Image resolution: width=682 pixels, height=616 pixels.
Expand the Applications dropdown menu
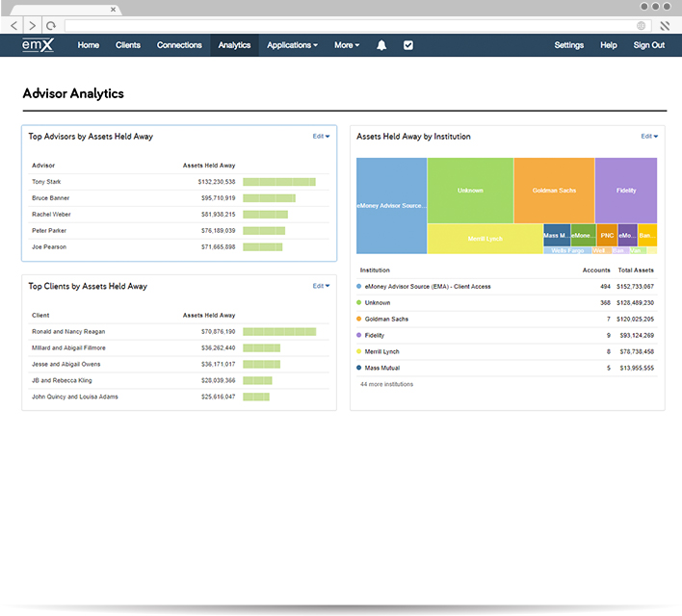(x=292, y=45)
